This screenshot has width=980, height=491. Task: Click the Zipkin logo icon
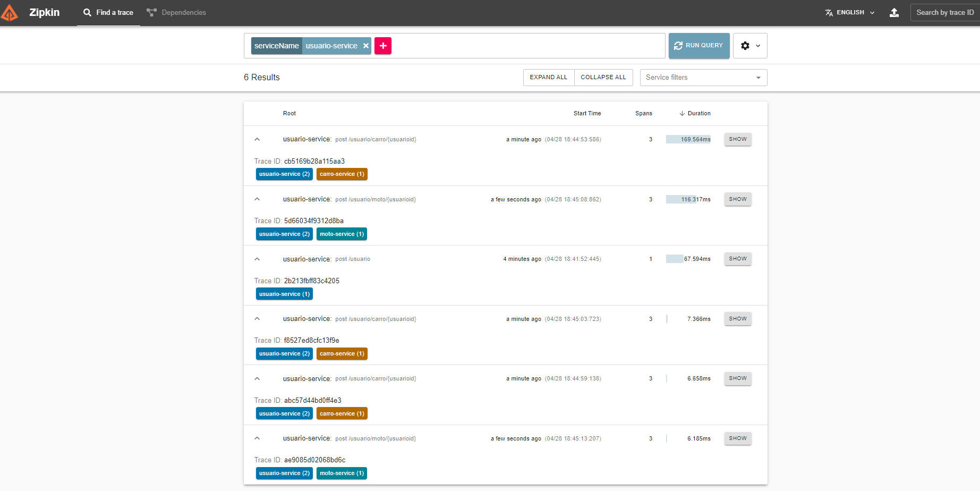(10, 12)
